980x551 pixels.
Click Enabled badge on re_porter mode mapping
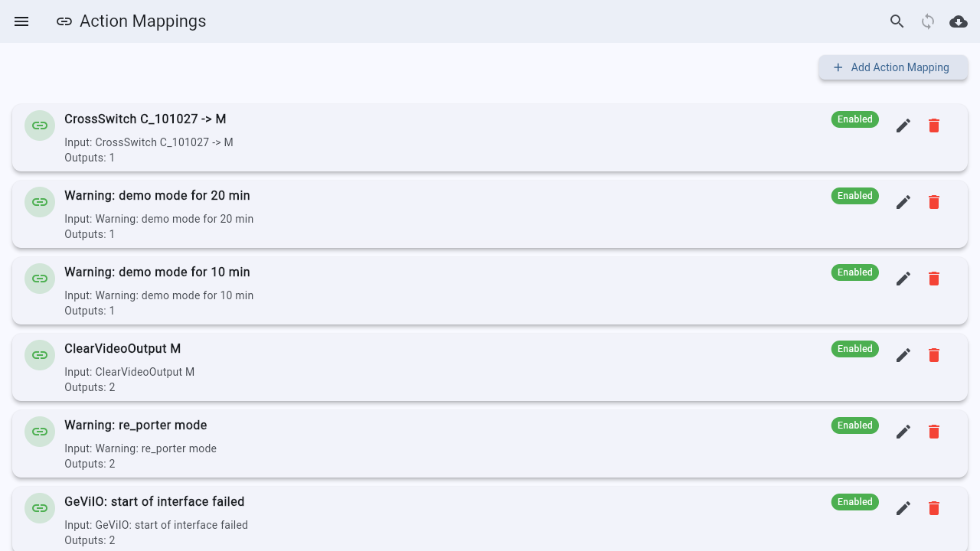[854, 425]
